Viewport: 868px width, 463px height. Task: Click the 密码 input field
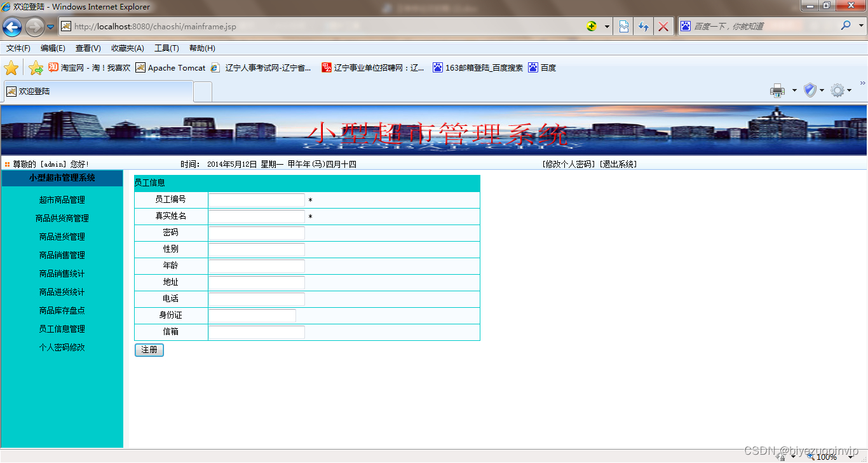[257, 233]
